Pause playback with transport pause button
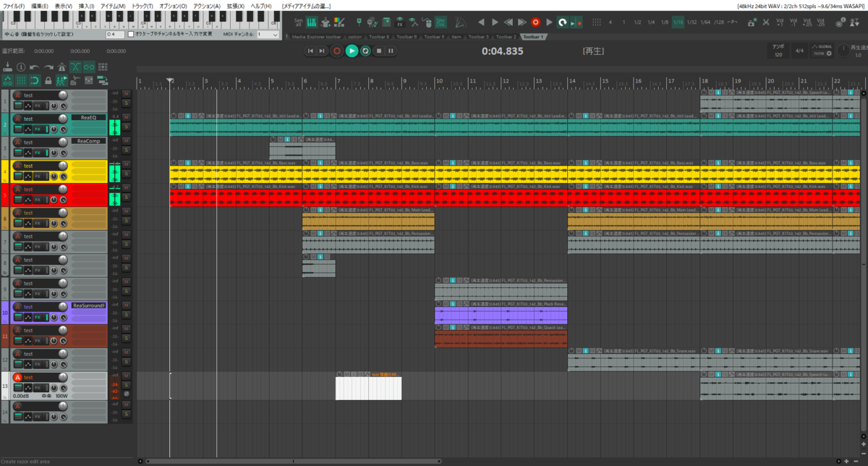Image resolution: width=868 pixels, height=466 pixels. (x=391, y=51)
